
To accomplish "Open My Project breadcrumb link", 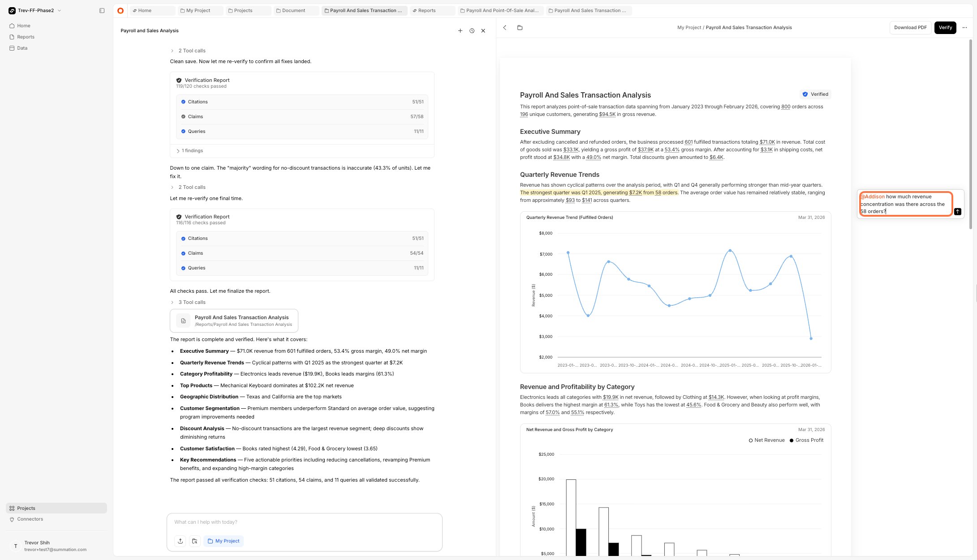I will point(689,27).
